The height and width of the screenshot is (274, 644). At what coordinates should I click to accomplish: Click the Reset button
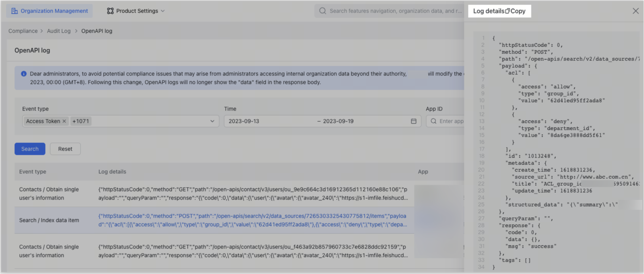(x=65, y=148)
